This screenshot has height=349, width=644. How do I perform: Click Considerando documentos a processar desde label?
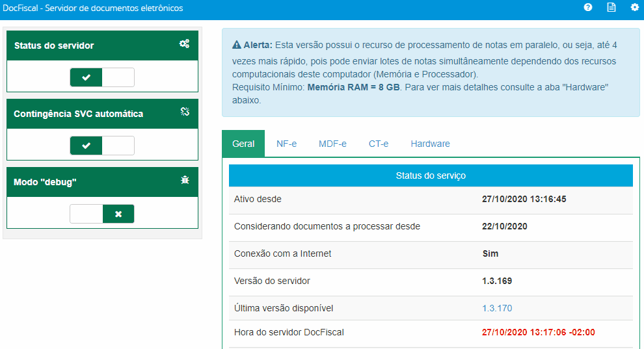tap(327, 226)
